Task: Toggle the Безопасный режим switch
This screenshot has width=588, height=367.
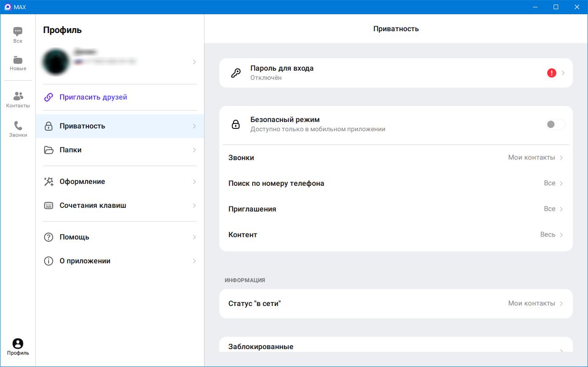Action: click(x=555, y=124)
